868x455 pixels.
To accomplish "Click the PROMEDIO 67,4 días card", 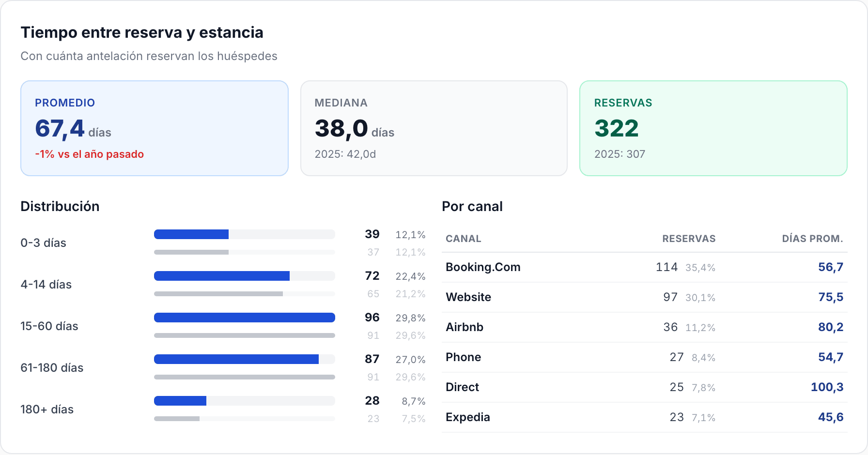I will pyautogui.click(x=155, y=128).
